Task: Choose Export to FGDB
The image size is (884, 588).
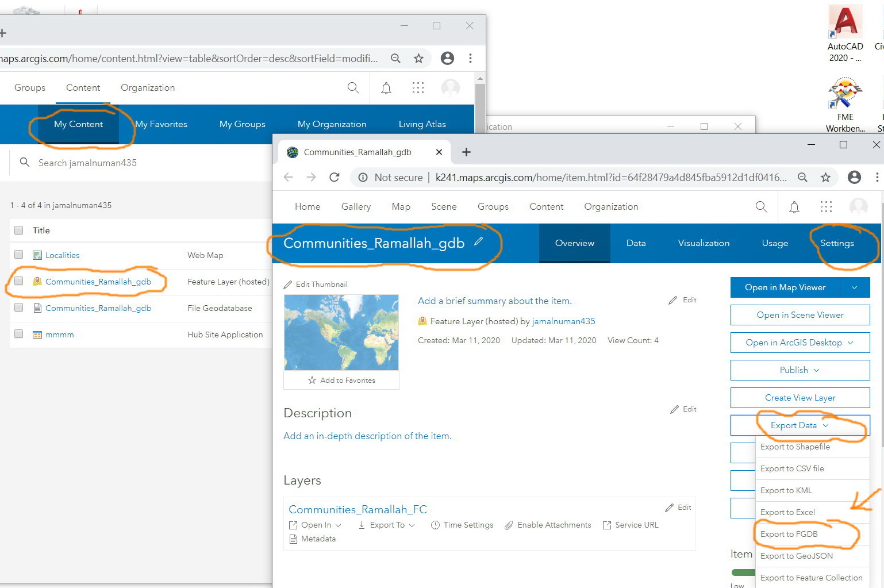Action: click(812, 534)
